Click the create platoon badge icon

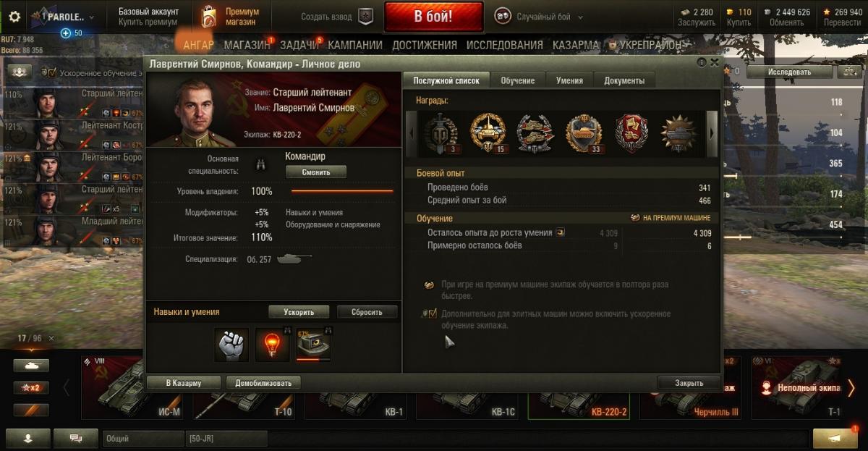pyautogui.click(x=367, y=17)
